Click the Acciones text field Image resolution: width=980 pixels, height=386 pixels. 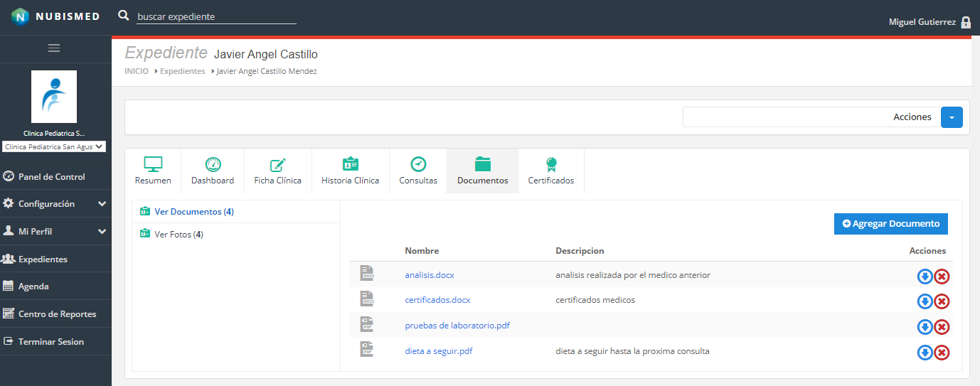[811, 117]
